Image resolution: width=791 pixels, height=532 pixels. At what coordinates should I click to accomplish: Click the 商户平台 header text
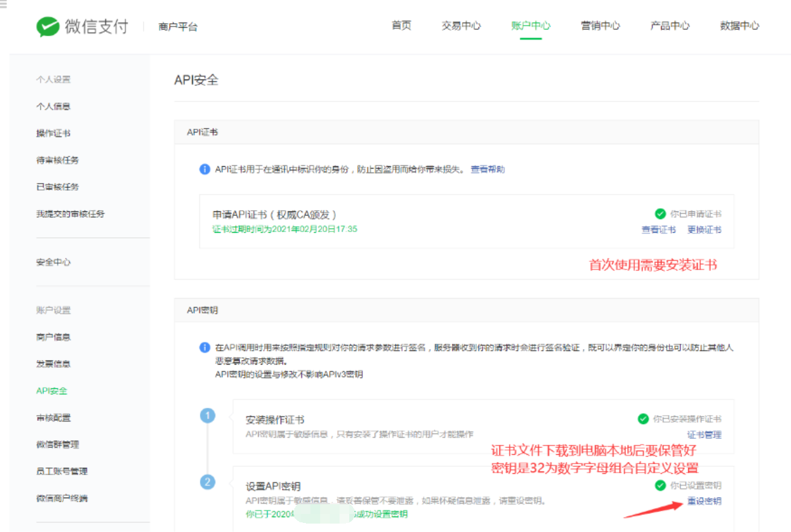pos(178,27)
